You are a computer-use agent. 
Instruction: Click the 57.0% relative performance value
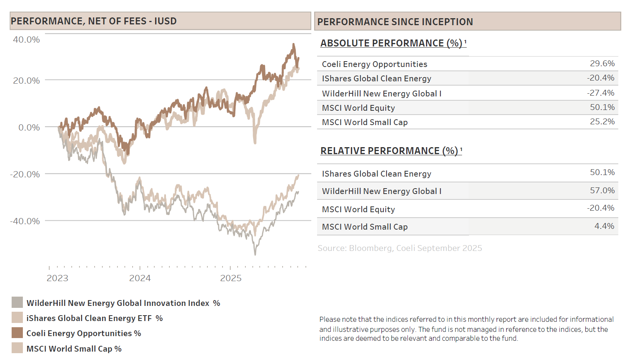coord(602,191)
